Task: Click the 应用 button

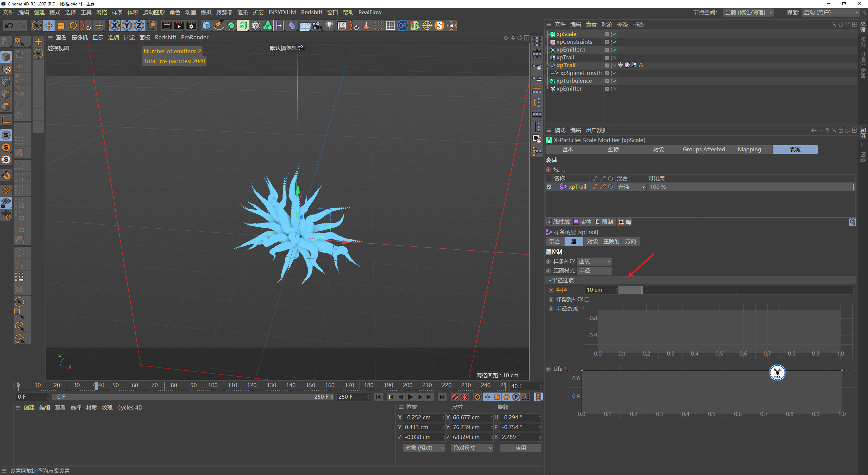Action: click(x=520, y=448)
